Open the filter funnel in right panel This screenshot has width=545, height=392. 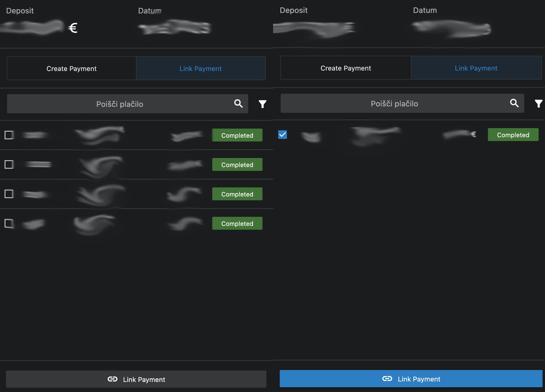point(538,104)
